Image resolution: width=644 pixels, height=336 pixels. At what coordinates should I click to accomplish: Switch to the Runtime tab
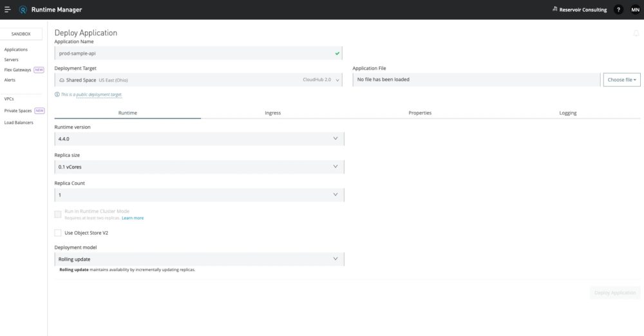(x=128, y=113)
